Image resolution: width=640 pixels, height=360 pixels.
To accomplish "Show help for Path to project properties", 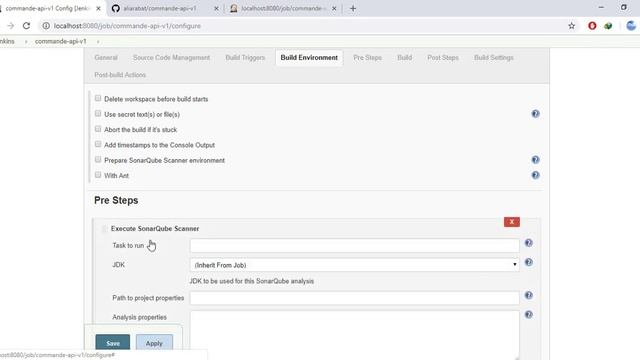I will (529, 296).
